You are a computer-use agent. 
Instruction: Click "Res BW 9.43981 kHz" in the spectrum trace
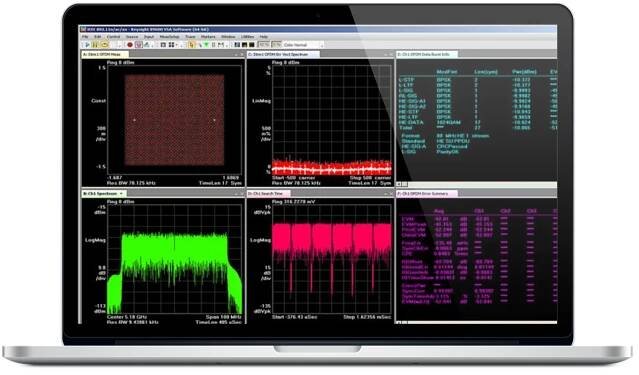tap(132, 322)
